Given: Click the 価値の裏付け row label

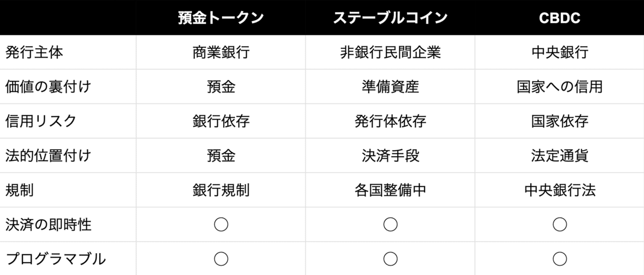Looking at the screenshot, I should [48, 87].
